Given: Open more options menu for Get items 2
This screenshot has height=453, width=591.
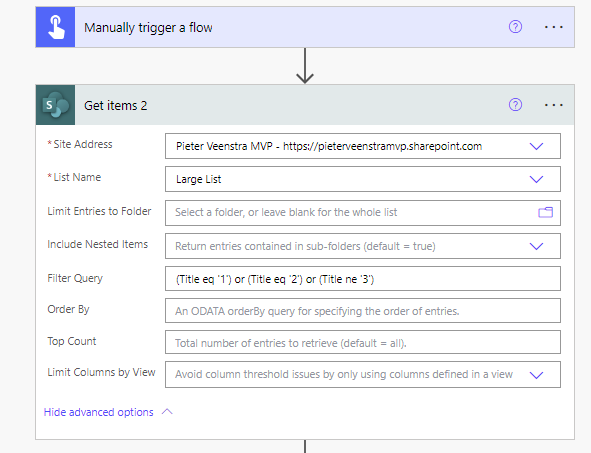Looking at the screenshot, I should pyautogui.click(x=554, y=105).
